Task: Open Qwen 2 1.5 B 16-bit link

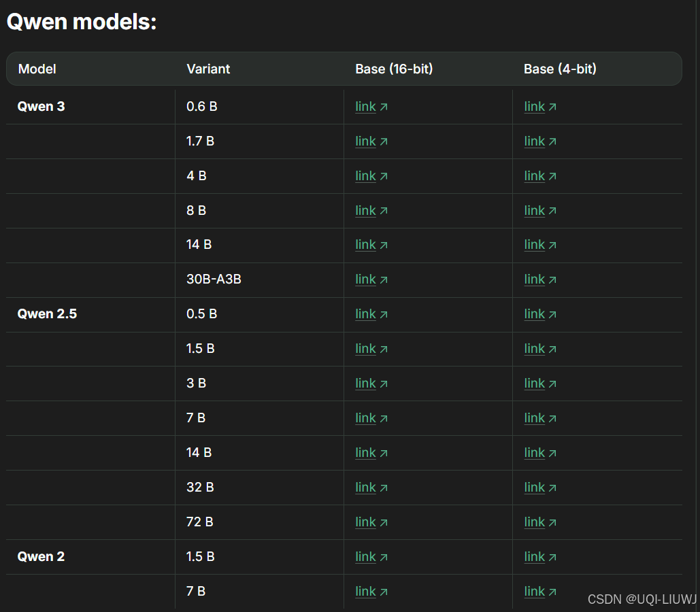Action: tap(371, 557)
